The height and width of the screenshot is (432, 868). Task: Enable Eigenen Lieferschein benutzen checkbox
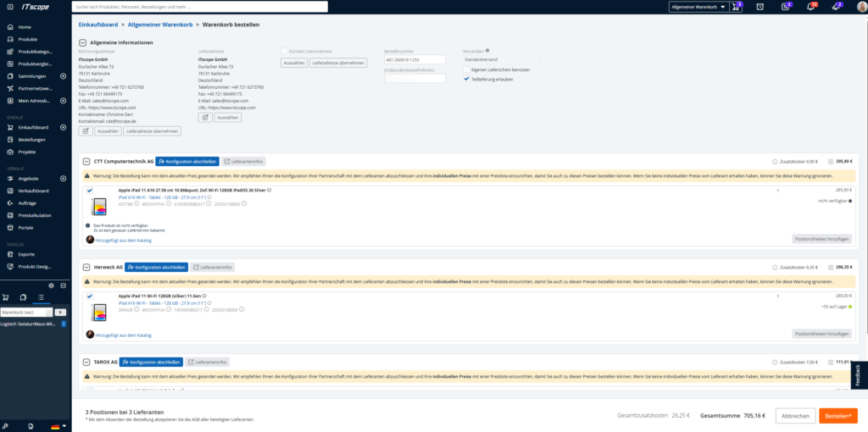click(x=466, y=69)
